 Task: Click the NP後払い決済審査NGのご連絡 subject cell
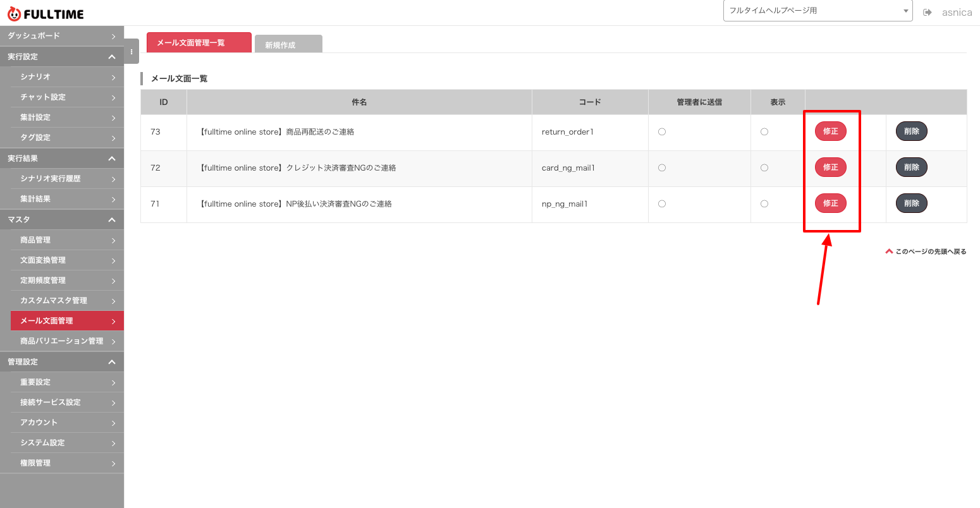(x=359, y=204)
